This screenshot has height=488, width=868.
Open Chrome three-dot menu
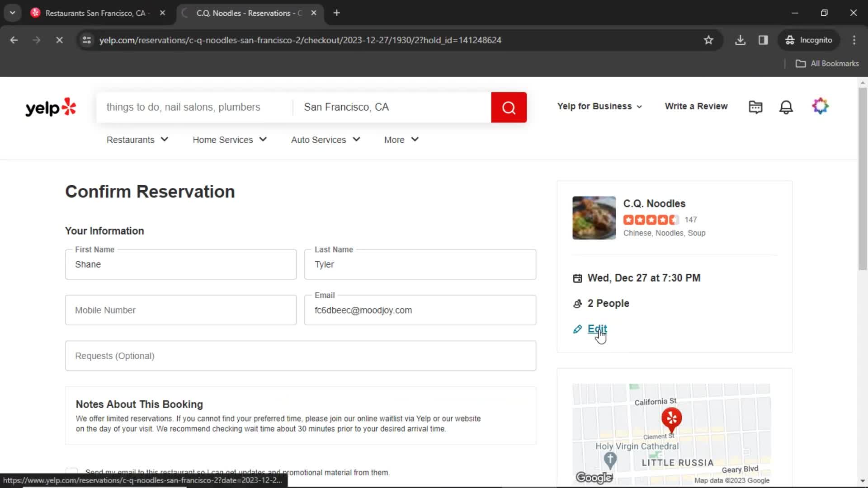point(854,40)
